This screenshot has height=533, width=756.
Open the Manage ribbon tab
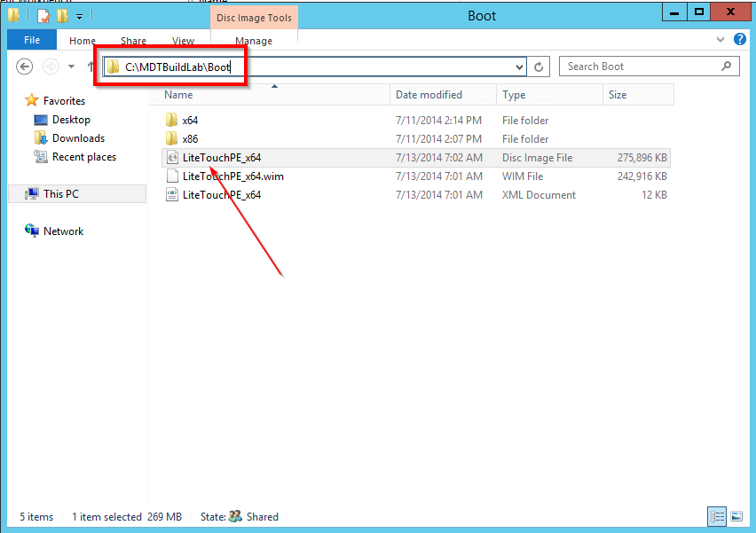point(254,41)
